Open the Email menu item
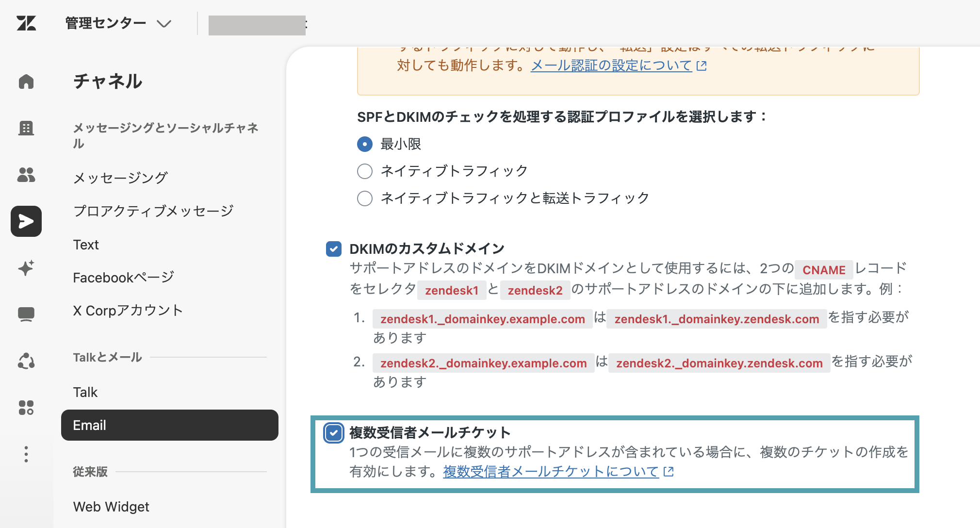The height and width of the screenshot is (528, 980). pos(170,425)
